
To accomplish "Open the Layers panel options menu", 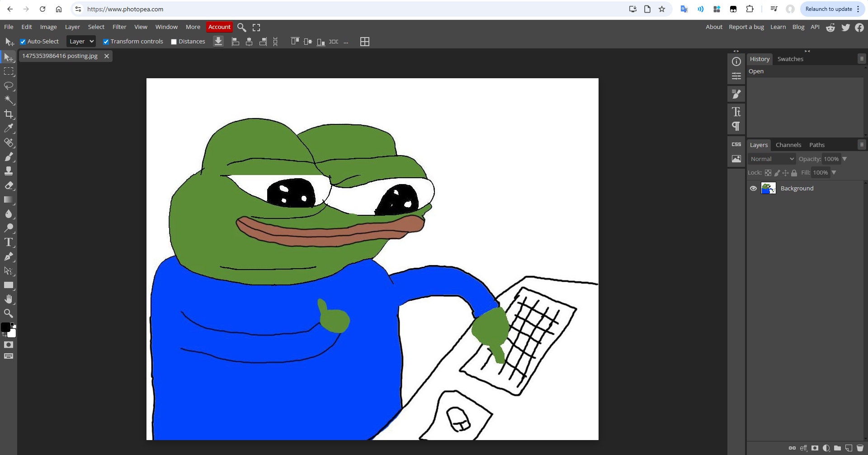I will 862,145.
